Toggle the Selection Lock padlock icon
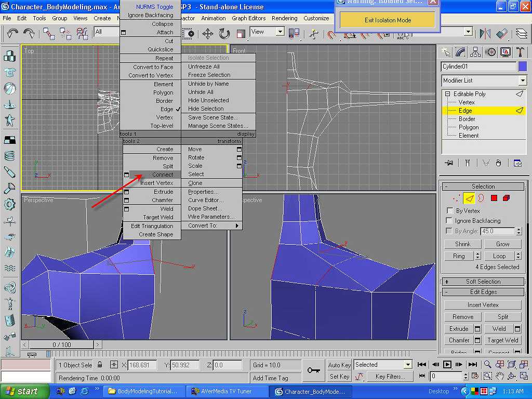Image resolution: width=532 pixels, height=399 pixels. pyautogui.click(x=100, y=365)
